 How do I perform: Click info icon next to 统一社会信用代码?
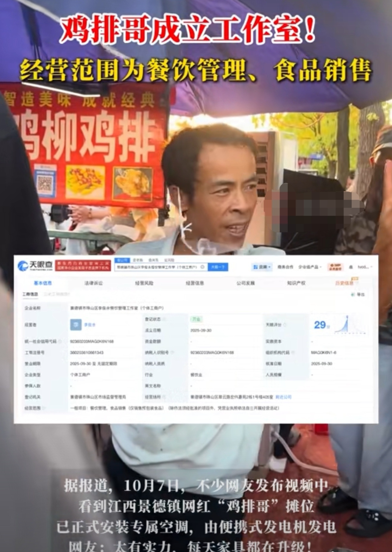point(60,341)
